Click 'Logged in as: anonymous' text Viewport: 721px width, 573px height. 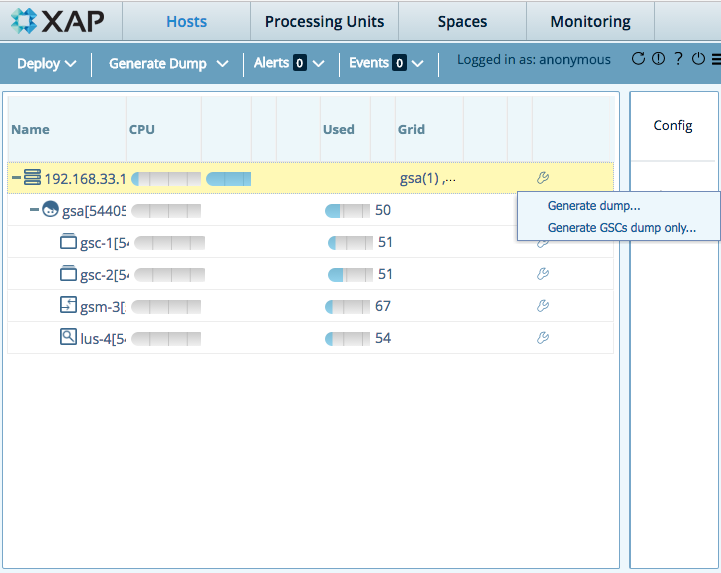coord(533,60)
